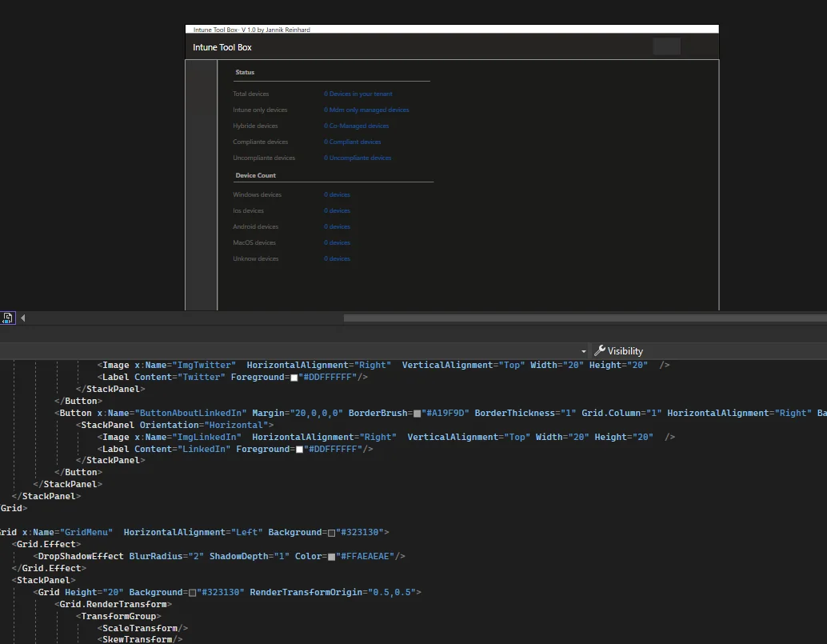
Task: Place cursor on <Grid.RenderTransform> line
Action: pos(114,605)
